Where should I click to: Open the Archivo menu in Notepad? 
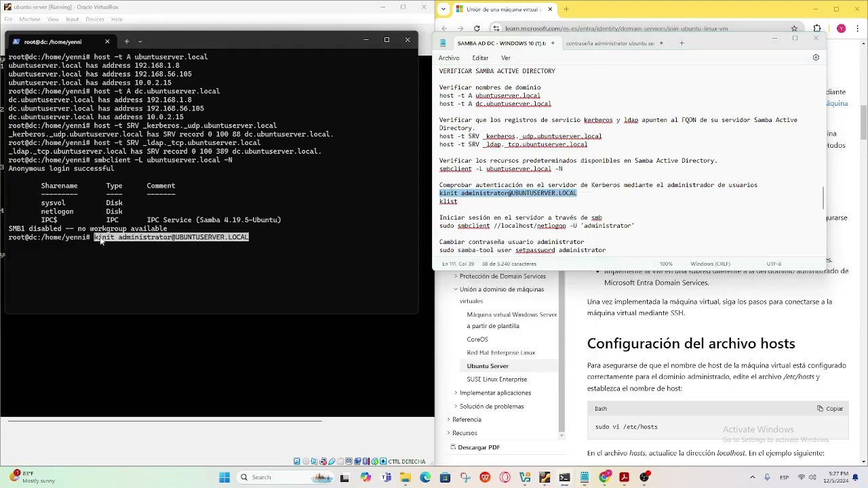point(449,58)
